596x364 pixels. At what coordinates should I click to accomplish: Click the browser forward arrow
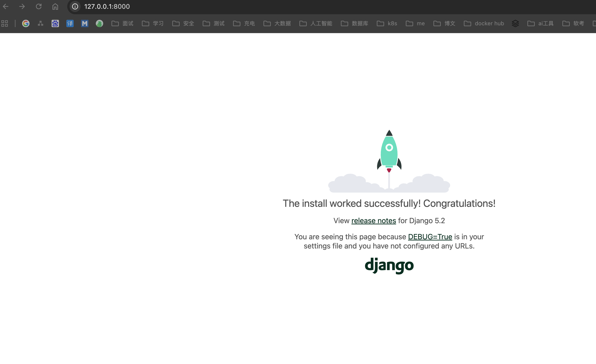pos(22,6)
